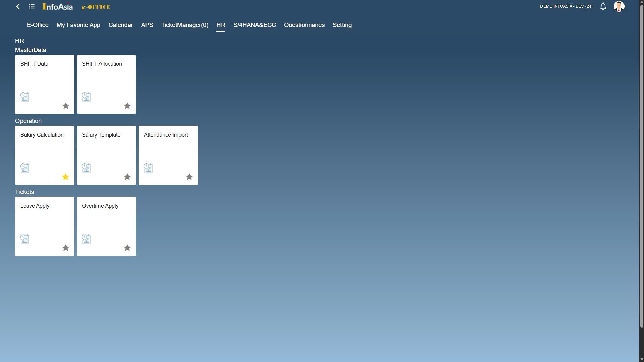Screen dimensions: 644x362
Task: Open the user profile avatar
Action: 619,6
